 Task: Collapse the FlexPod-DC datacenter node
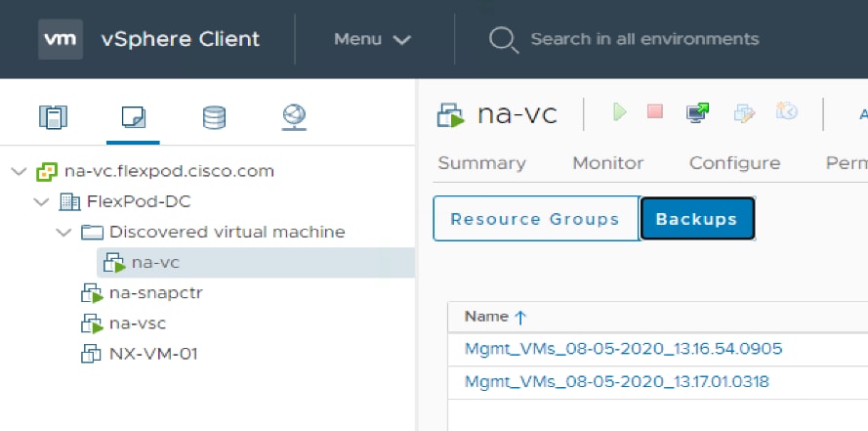(x=42, y=201)
